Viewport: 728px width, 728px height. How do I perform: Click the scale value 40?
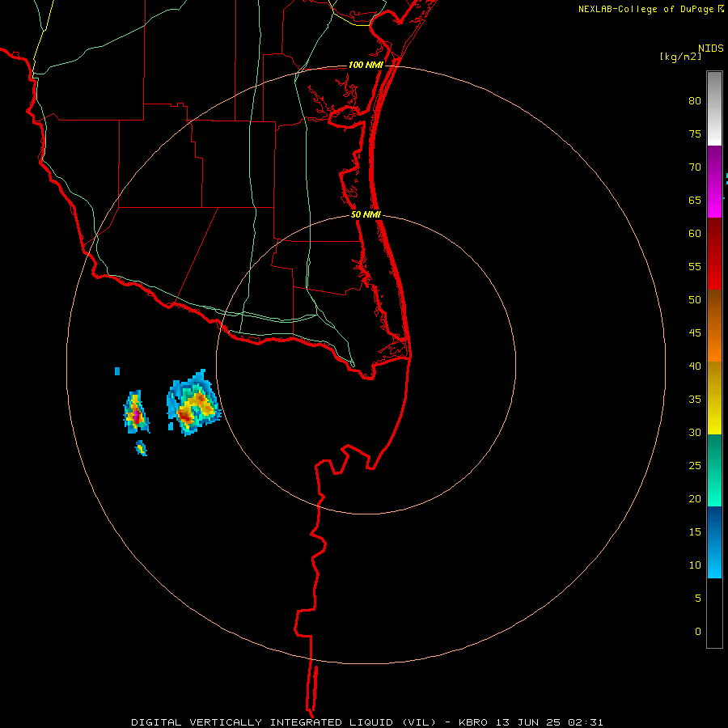tap(695, 366)
